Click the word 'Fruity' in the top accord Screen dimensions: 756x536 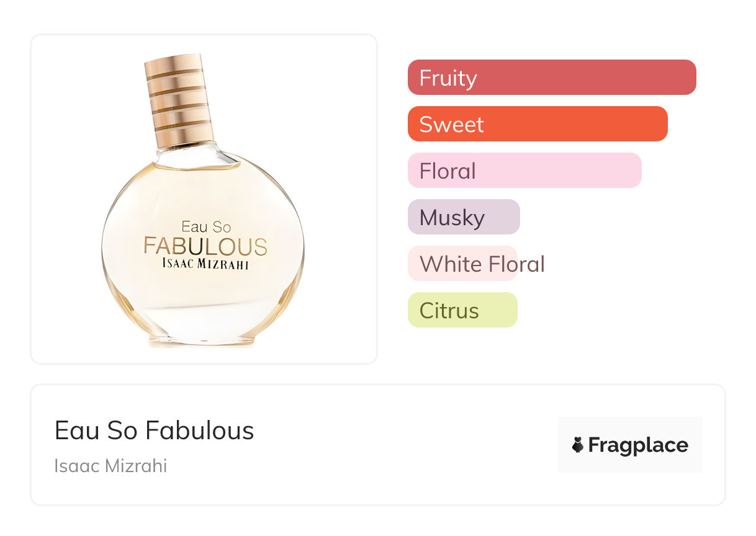448,78
